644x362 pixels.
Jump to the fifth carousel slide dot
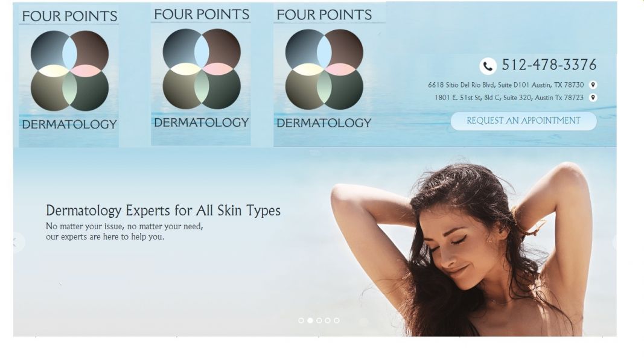pyautogui.click(x=337, y=320)
